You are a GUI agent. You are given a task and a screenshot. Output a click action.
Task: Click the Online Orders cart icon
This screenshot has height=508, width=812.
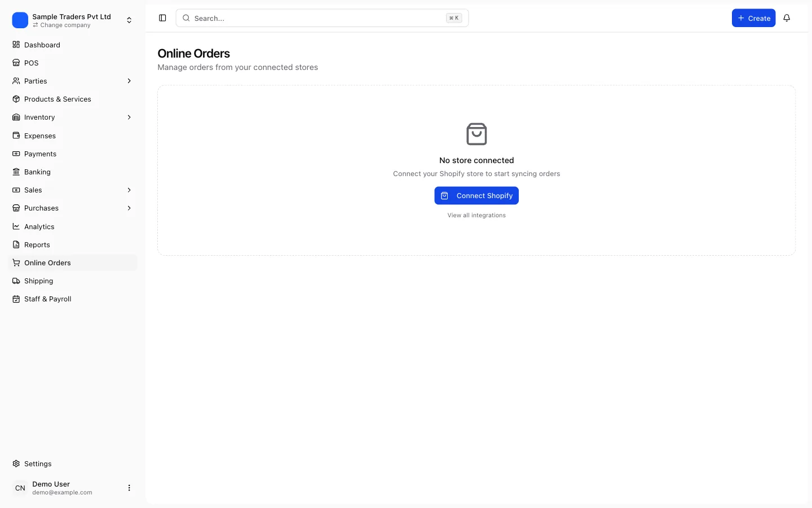click(16, 262)
